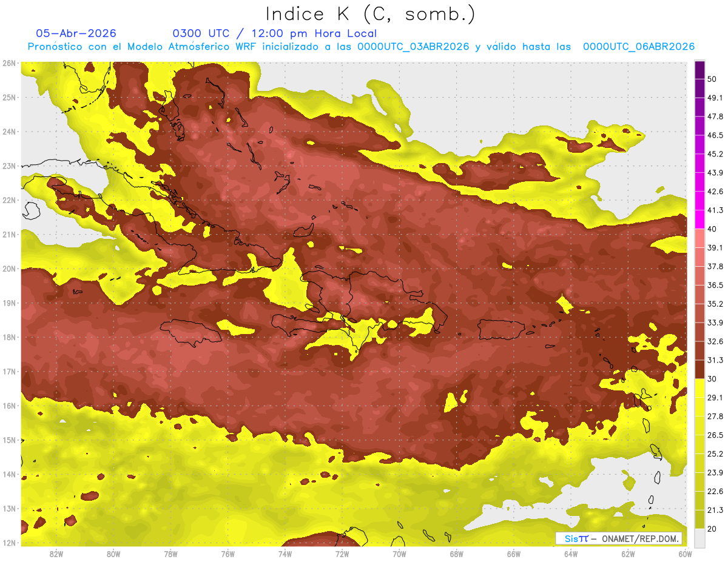Click the 60W longitude axis label
728x562 pixels.
[686, 554]
